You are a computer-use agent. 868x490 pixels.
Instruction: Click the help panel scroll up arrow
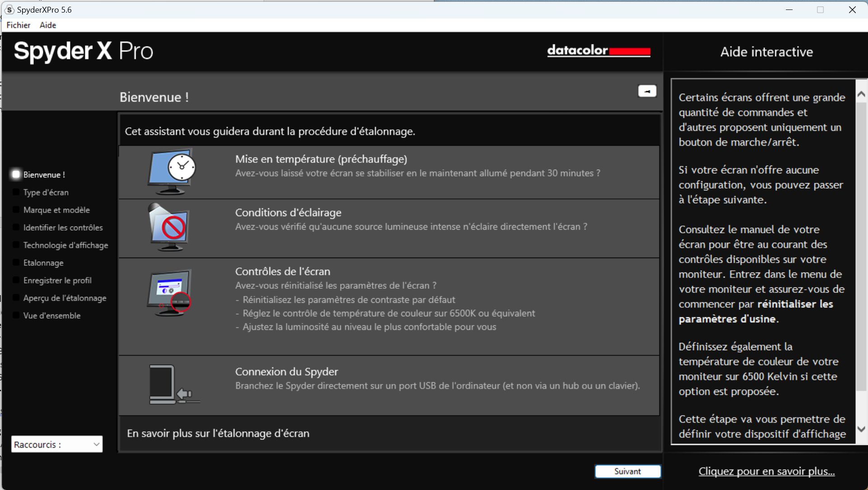[861, 94]
